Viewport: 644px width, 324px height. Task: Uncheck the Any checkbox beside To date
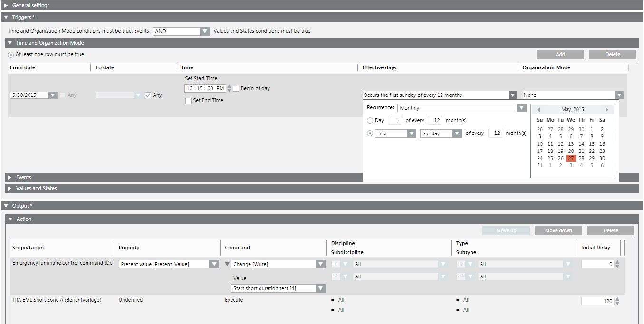148,95
